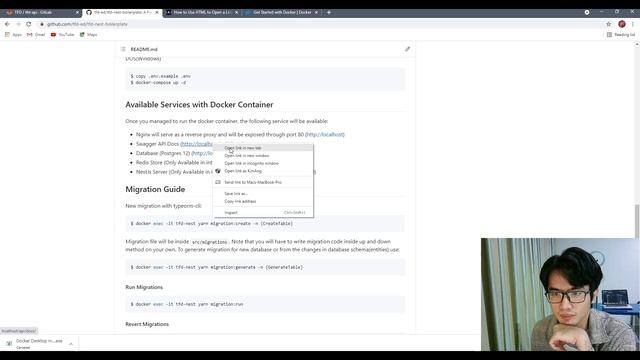640x360 pixels.
Task: Click the migration:create code block
Action: [265, 224]
